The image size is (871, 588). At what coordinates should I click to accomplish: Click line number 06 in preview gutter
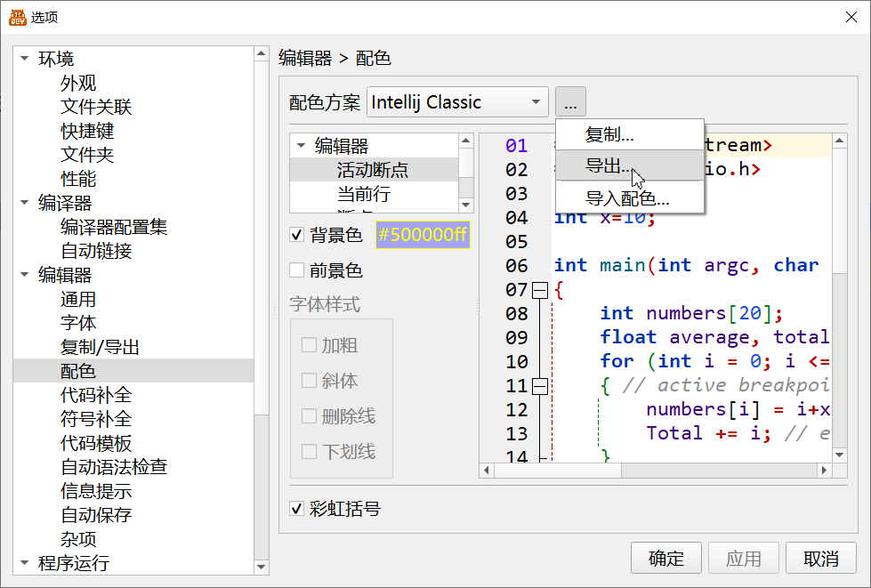click(517, 266)
